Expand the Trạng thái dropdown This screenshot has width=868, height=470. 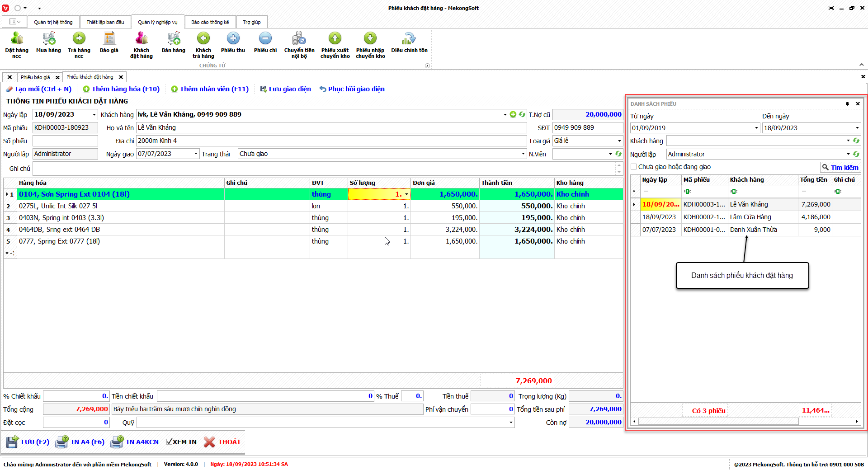point(523,154)
